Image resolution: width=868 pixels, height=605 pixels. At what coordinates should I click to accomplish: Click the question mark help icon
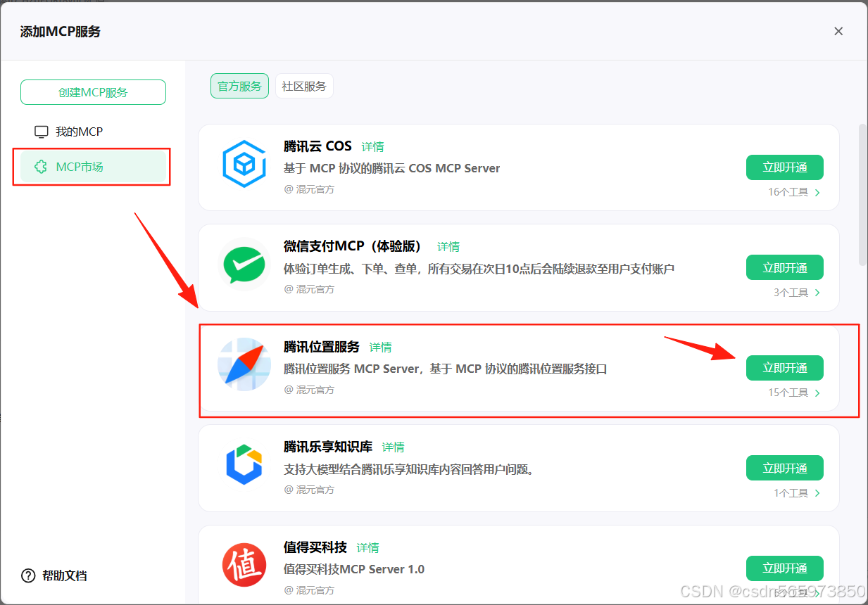coord(28,575)
